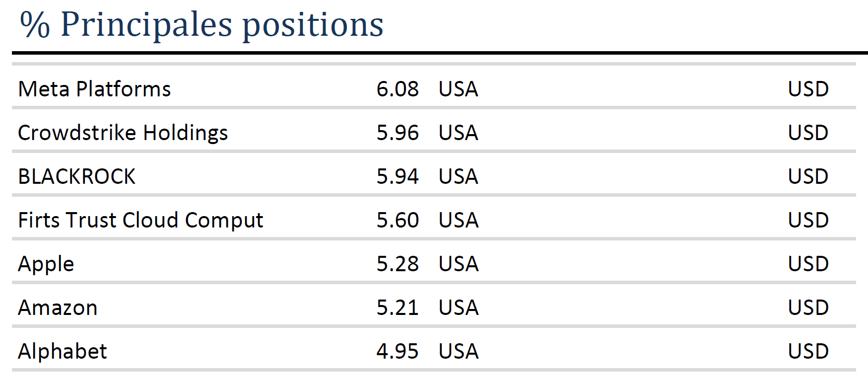868x383 pixels.
Task: Click the 5.21 percentage for Amazon
Action: 398,308
